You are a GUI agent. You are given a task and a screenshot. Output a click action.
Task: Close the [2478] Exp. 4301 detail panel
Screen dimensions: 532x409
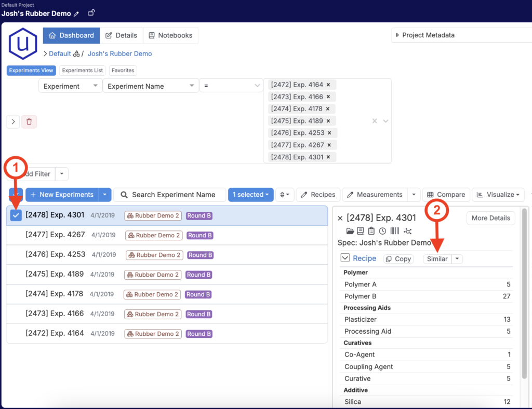coord(340,218)
